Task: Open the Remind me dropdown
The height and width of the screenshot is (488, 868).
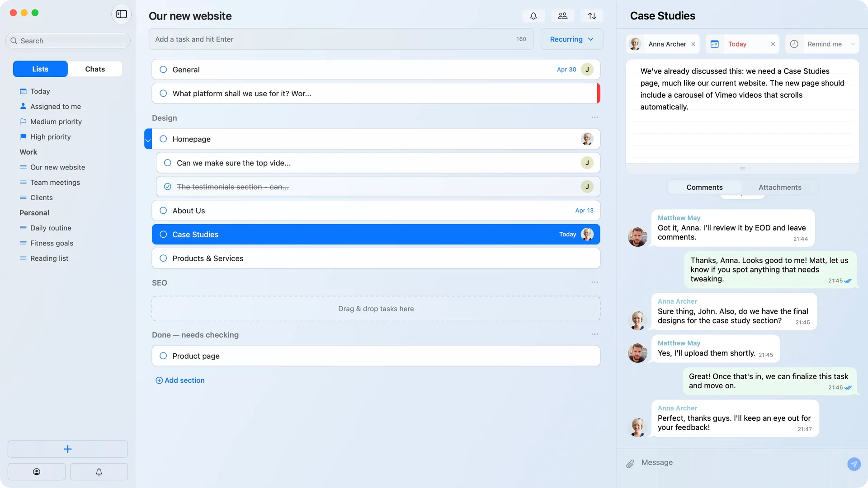Action: [x=822, y=44]
